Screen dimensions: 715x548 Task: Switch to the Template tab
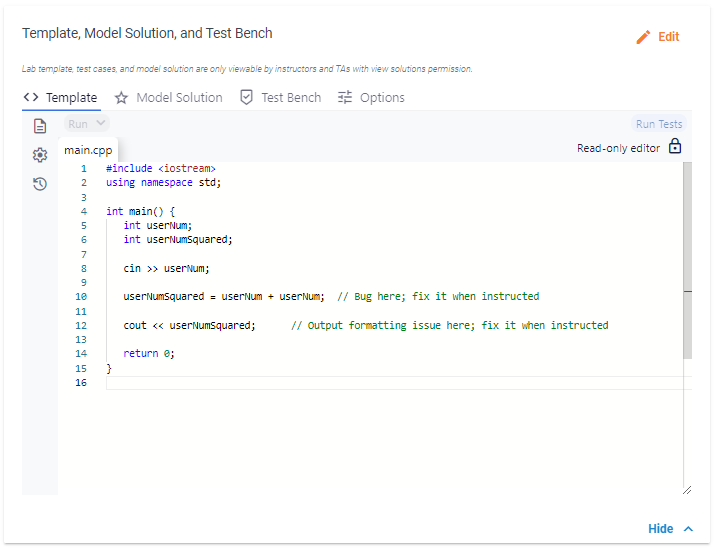[61, 98]
